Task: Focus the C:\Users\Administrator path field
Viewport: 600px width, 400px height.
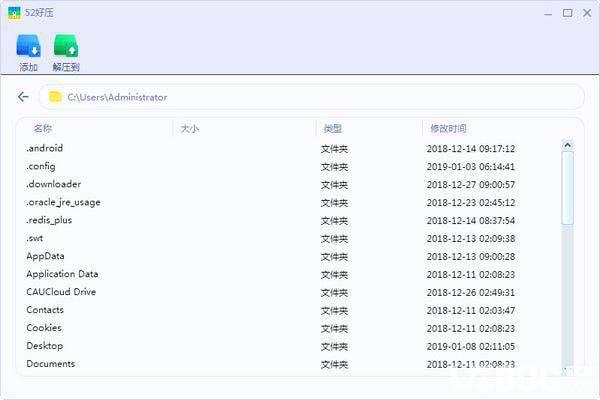Action: click(x=311, y=97)
